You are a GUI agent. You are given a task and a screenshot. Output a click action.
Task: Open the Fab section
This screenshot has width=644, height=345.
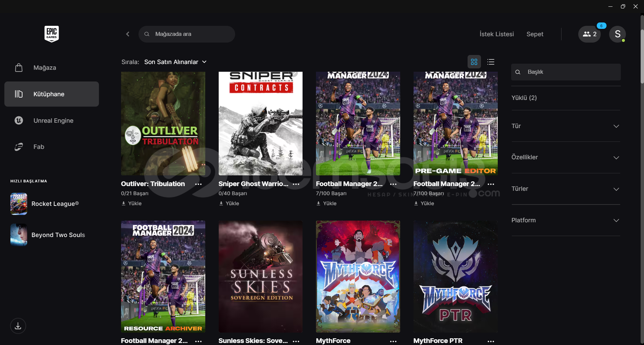[x=52, y=147]
